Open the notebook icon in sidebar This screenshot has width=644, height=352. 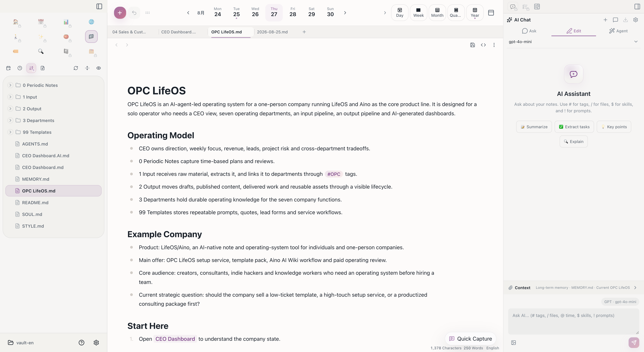[x=66, y=51]
